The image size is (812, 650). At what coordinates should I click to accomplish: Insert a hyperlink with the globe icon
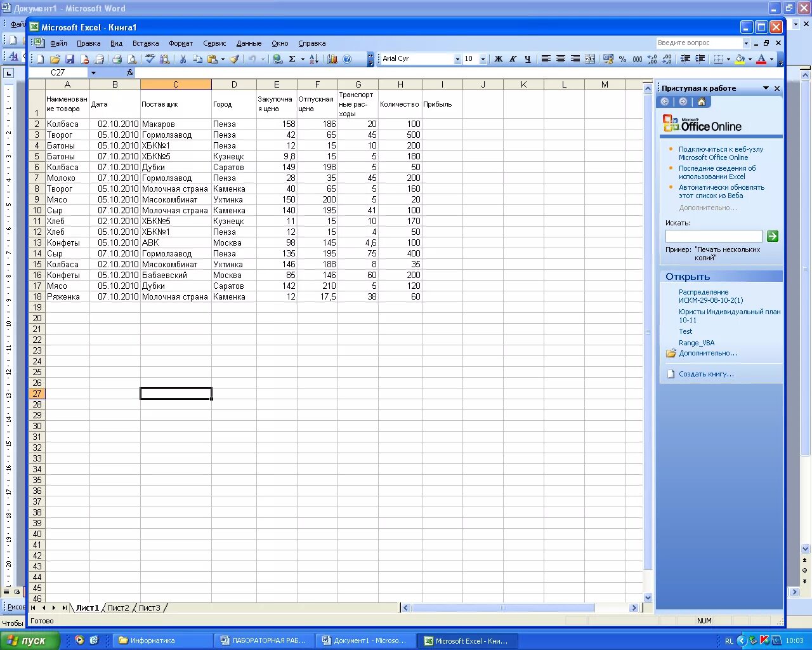click(x=277, y=59)
